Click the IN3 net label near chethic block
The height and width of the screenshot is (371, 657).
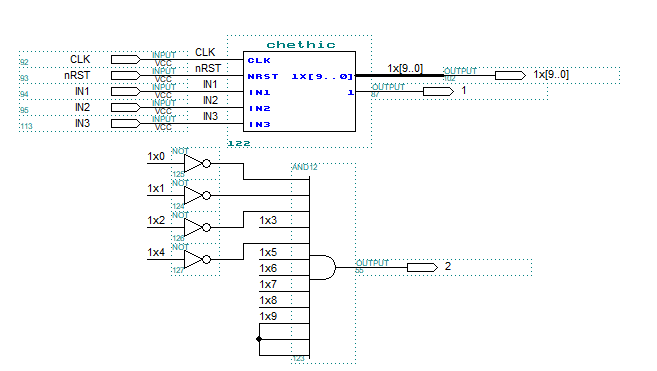210,116
